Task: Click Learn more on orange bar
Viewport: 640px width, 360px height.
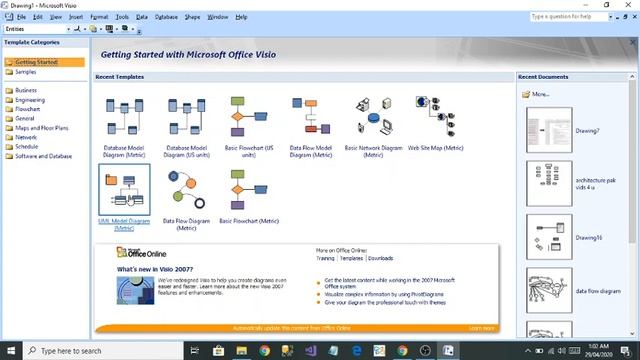Action: point(482,328)
